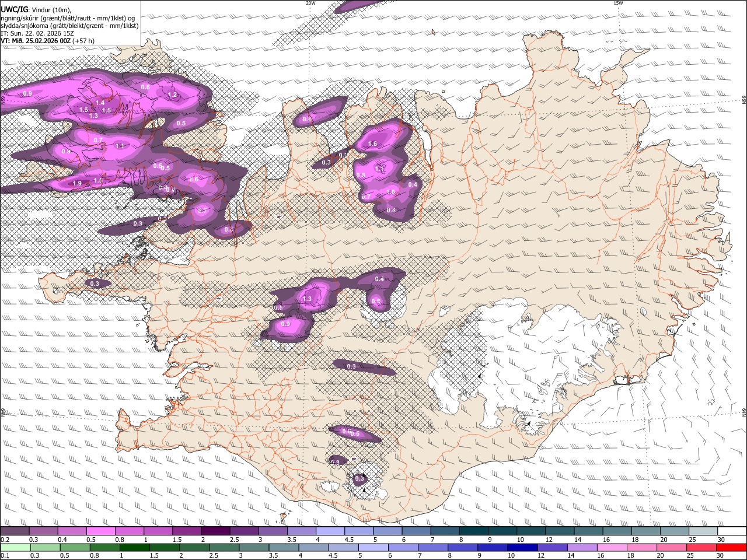Click the deep blue 10 swatch in the lower legend
This screenshot has height=560, width=747.
click(523, 547)
